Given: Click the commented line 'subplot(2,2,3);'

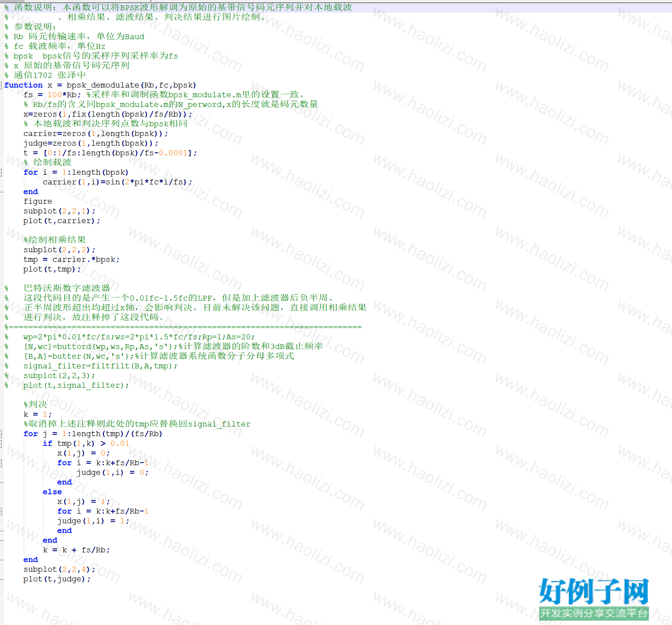Looking at the screenshot, I should click(x=59, y=375).
